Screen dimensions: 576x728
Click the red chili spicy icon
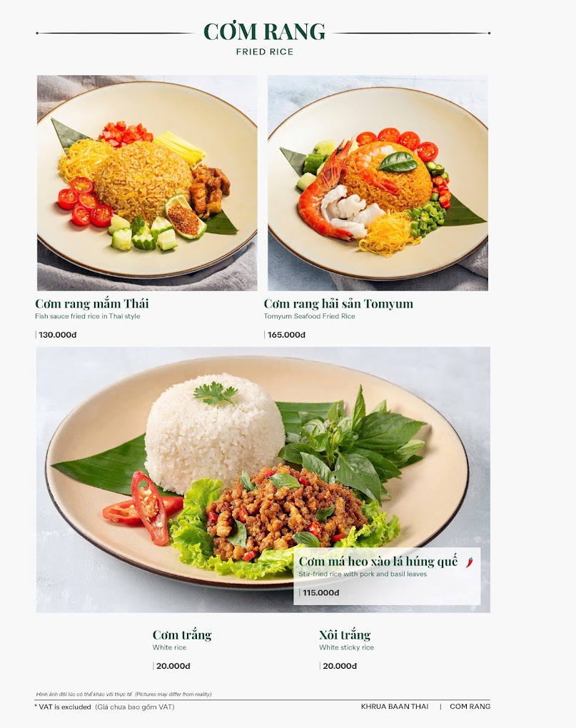click(469, 562)
